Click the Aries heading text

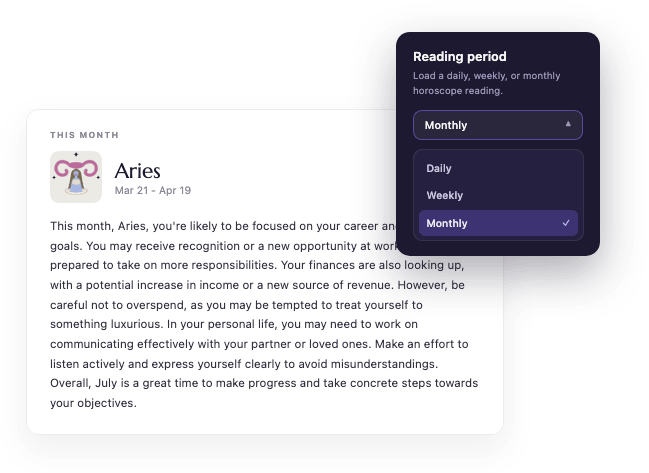tap(137, 171)
